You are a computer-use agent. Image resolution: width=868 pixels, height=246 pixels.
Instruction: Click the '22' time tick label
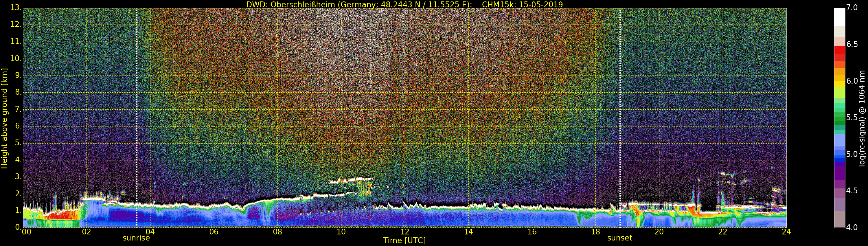click(723, 232)
